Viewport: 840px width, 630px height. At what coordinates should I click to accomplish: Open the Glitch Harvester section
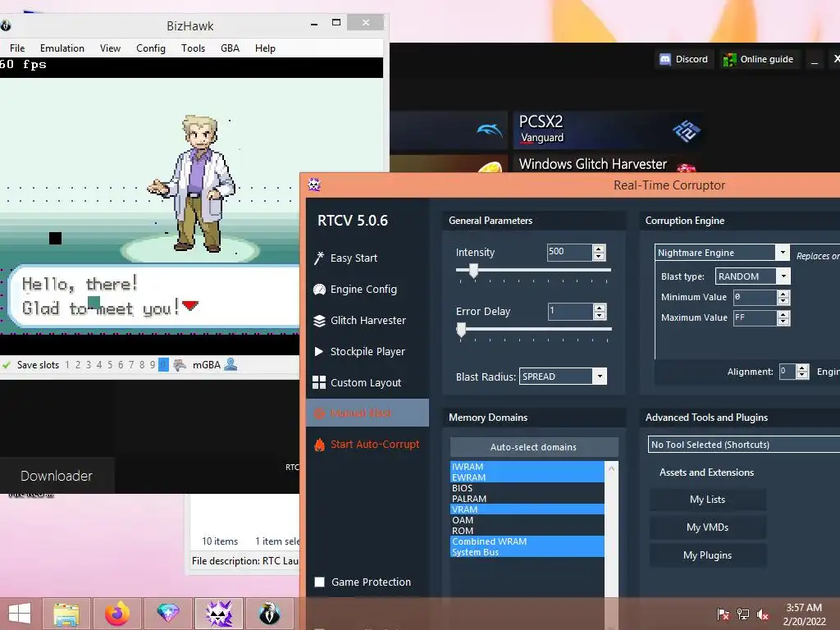[x=359, y=321]
